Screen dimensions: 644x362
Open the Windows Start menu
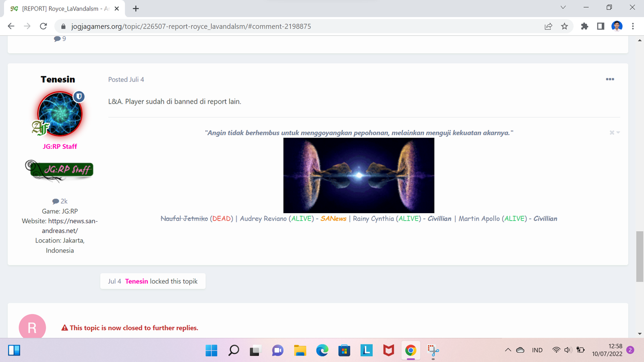coord(211,350)
